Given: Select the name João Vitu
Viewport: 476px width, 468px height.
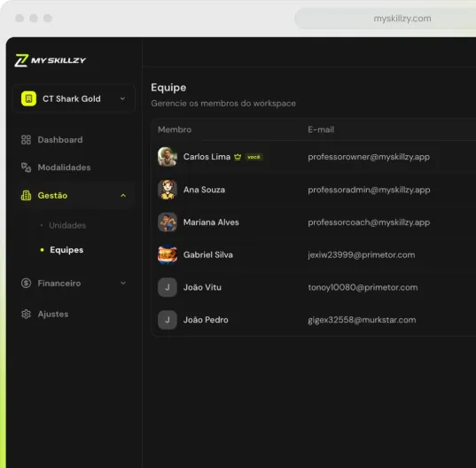Looking at the screenshot, I should 202,287.
